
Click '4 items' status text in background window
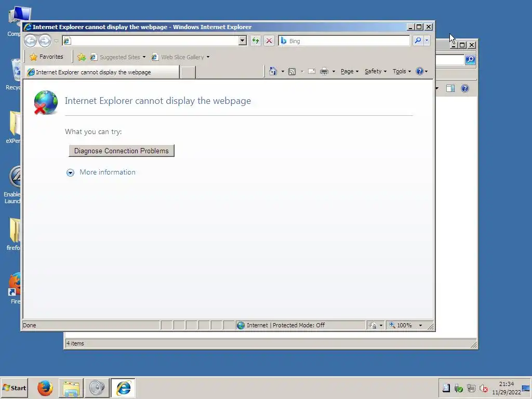pos(75,343)
